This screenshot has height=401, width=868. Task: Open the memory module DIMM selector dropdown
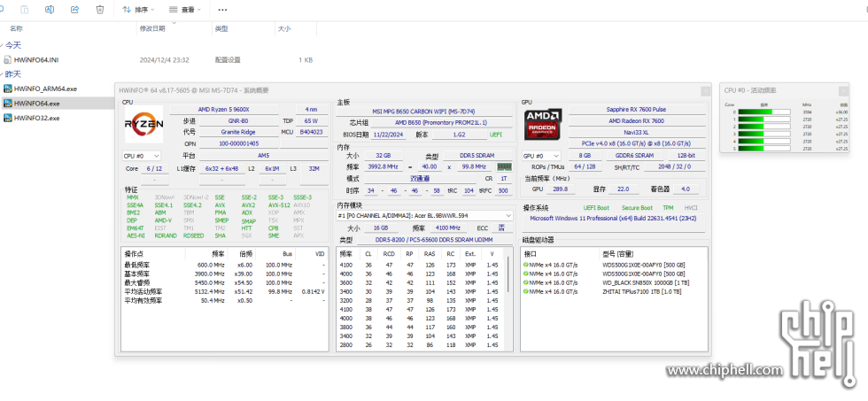click(x=424, y=216)
